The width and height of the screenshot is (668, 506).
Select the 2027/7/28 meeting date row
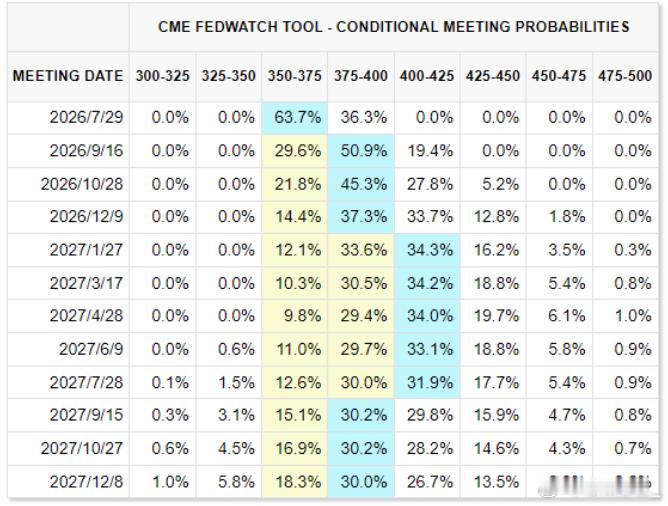[333, 382]
